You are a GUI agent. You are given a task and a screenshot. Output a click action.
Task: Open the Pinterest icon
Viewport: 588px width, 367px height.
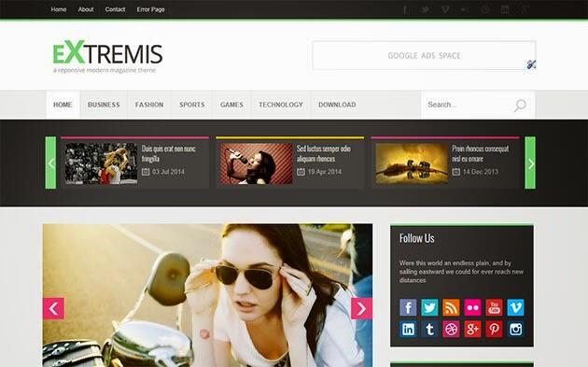coord(494,329)
